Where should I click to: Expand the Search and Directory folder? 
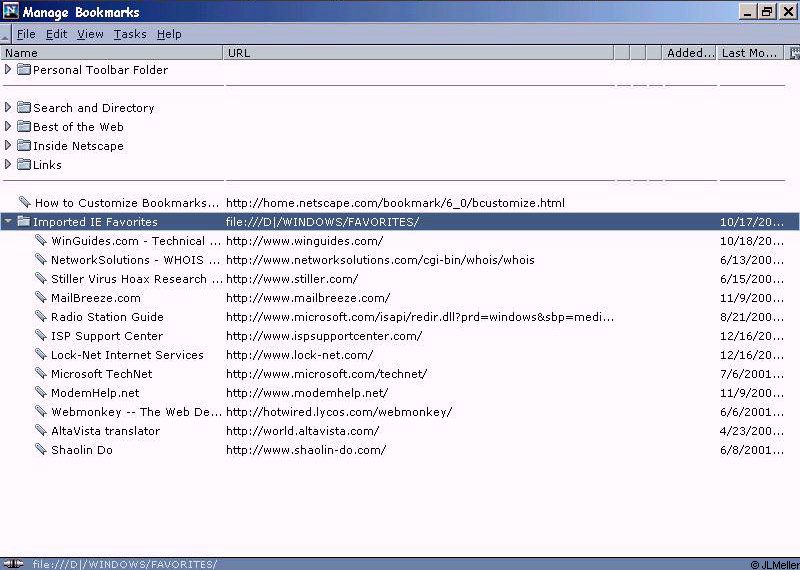pos(8,107)
